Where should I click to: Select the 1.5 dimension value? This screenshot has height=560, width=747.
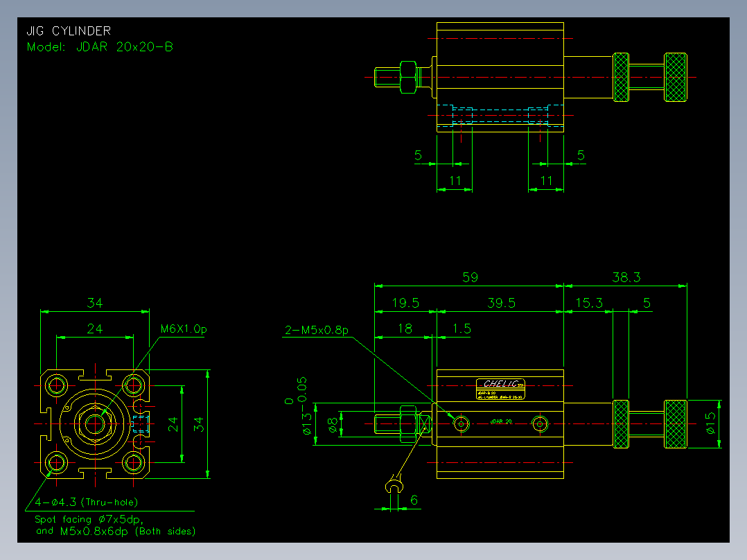(462, 329)
